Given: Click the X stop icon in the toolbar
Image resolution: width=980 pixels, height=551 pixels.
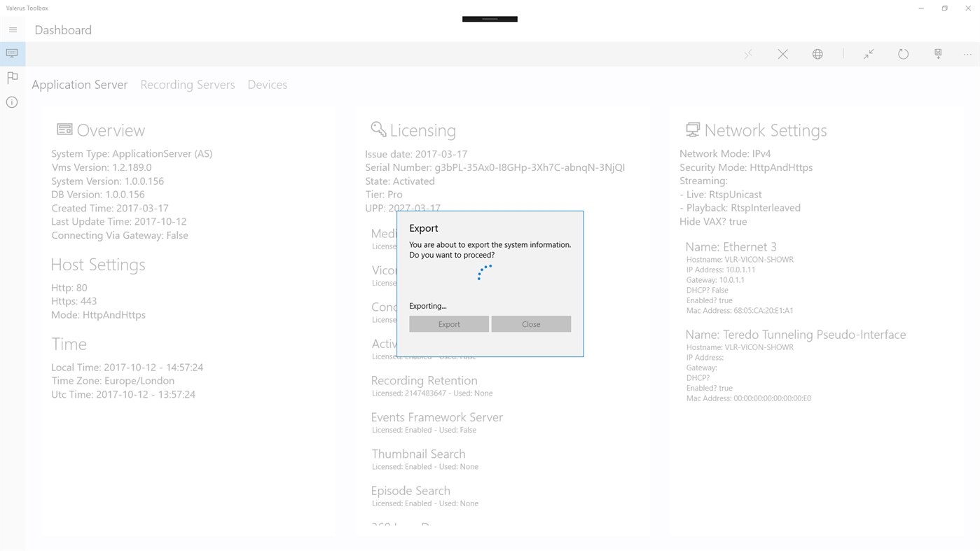Looking at the screenshot, I should coord(782,53).
